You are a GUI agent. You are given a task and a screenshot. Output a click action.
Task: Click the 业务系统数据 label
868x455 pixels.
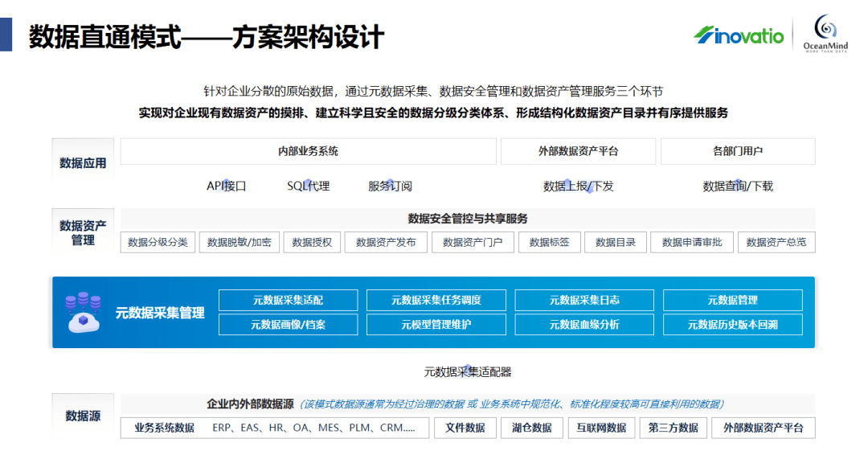click(165, 428)
